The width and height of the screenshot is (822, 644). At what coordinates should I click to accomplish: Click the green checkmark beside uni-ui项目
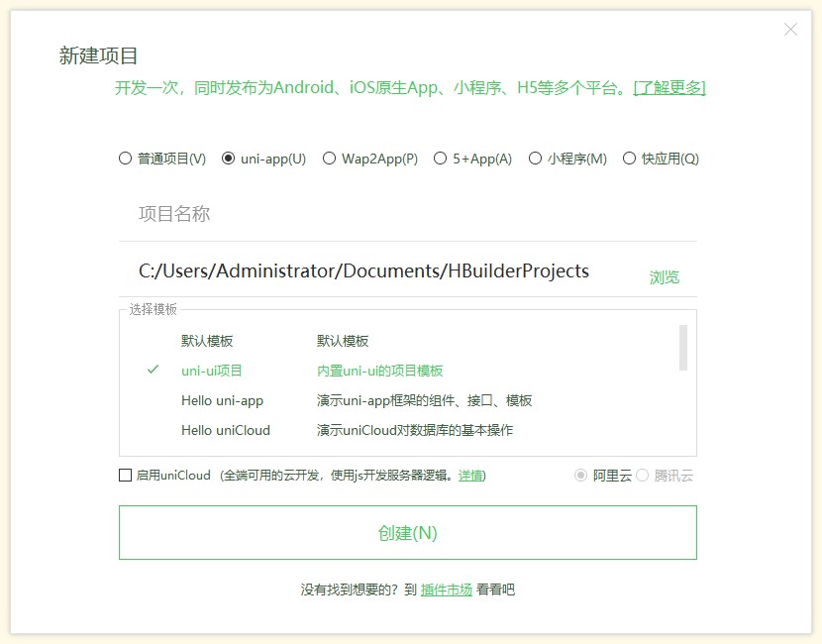tap(153, 370)
